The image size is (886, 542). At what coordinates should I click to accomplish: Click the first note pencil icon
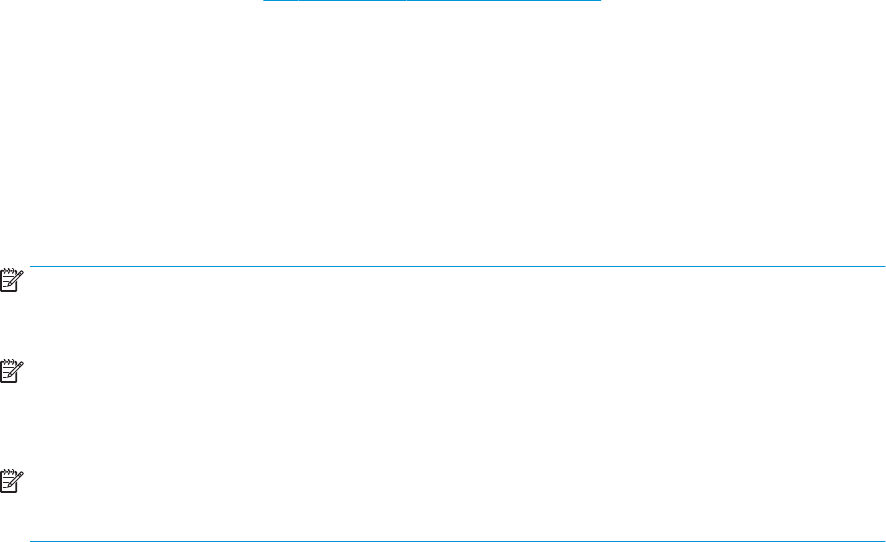(12, 280)
